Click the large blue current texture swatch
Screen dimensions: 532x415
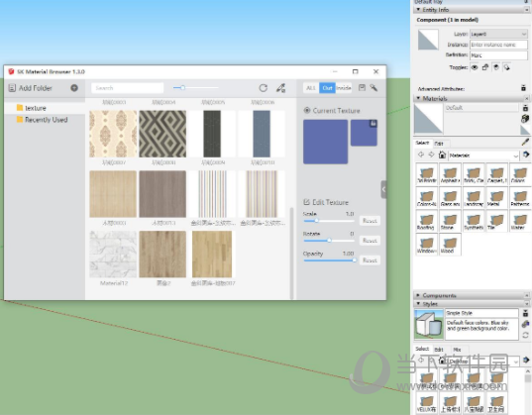pyautogui.click(x=325, y=142)
